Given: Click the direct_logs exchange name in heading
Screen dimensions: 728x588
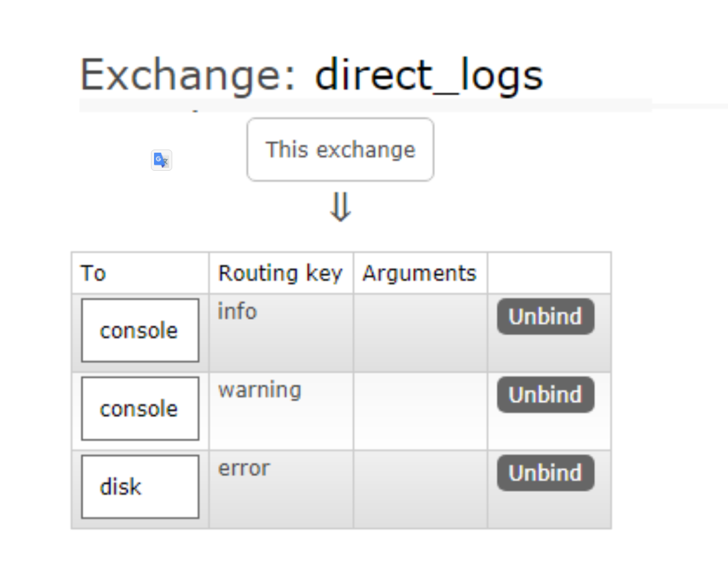Looking at the screenshot, I should [x=429, y=75].
